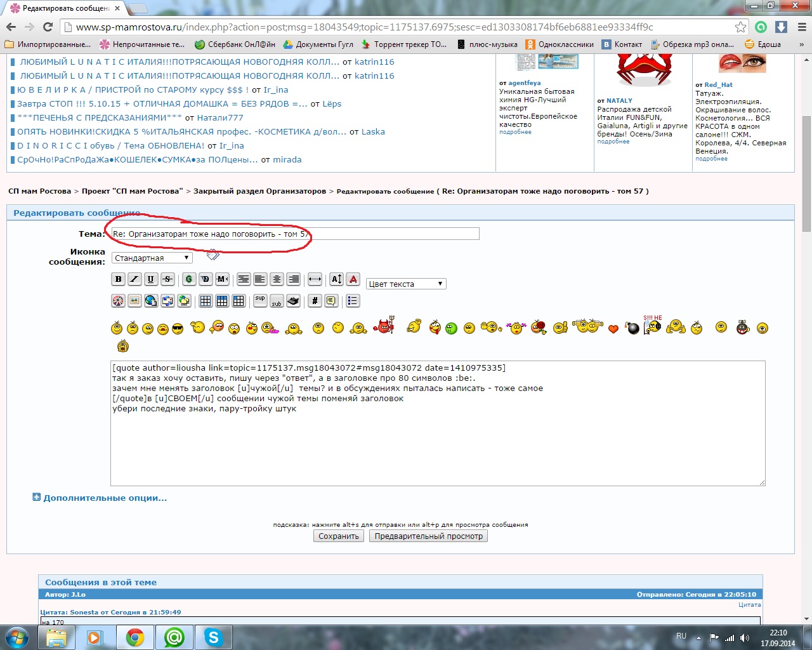This screenshot has height=650, width=812.
Task: Open 'Одноклассники' bookmark
Action: pyautogui.click(x=559, y=44)
